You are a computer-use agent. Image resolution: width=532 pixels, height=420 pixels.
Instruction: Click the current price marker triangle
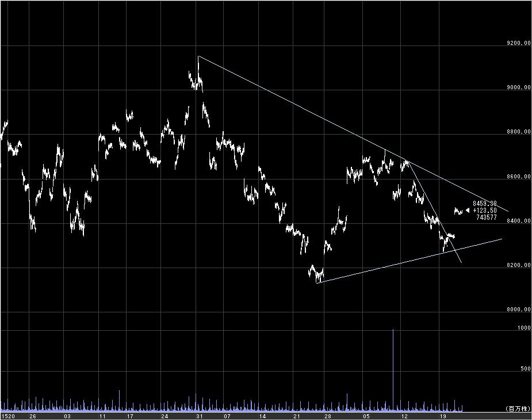pyautogui.click(x=468, y=211)
